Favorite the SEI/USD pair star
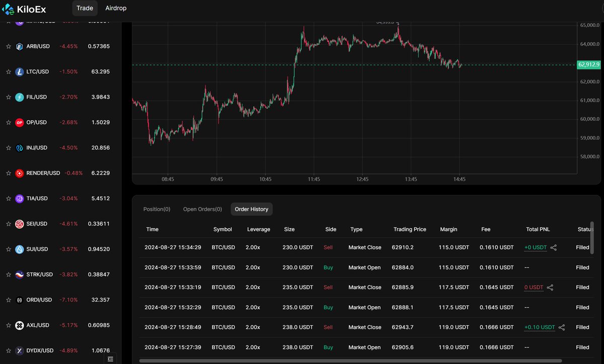Viewport: 604px width, 364px height. pyautogui.click(x=8, y=224)
